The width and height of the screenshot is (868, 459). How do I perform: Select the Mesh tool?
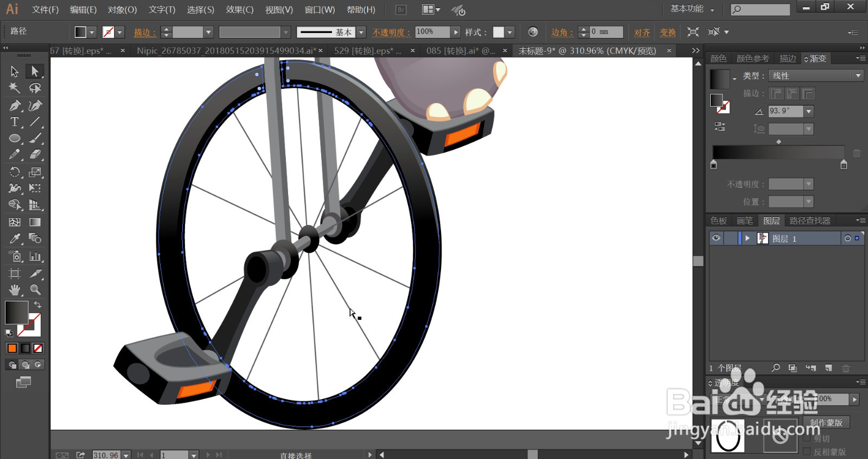point(15,222)
